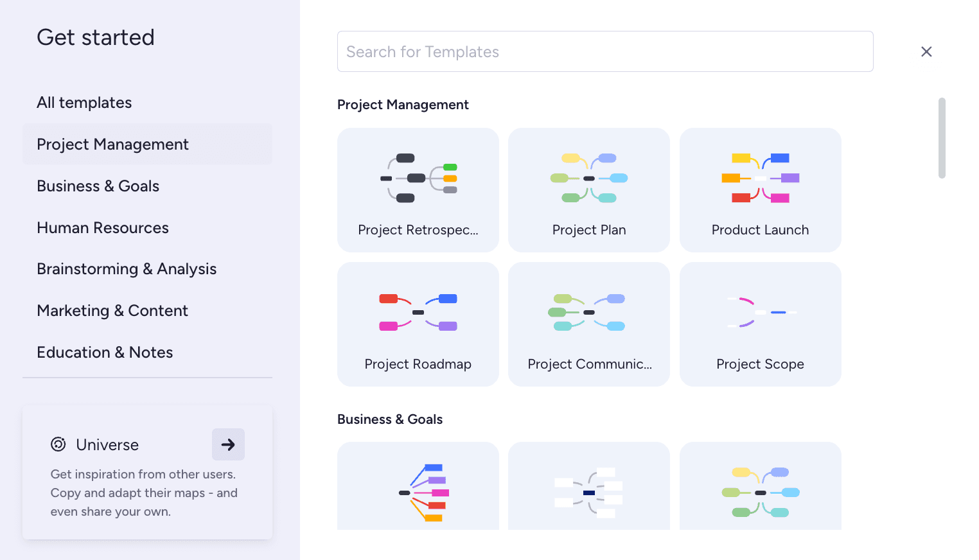979x560 pixels.
Task: Pick the Project Communication template
Action: point(588,324)
